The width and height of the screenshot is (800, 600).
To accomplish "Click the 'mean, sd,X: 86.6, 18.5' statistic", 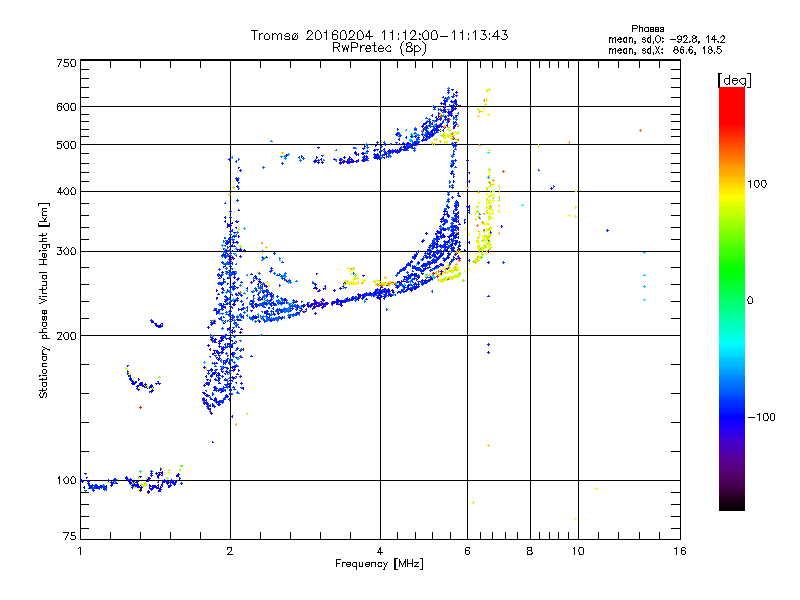I will click(x=665, y=50).
